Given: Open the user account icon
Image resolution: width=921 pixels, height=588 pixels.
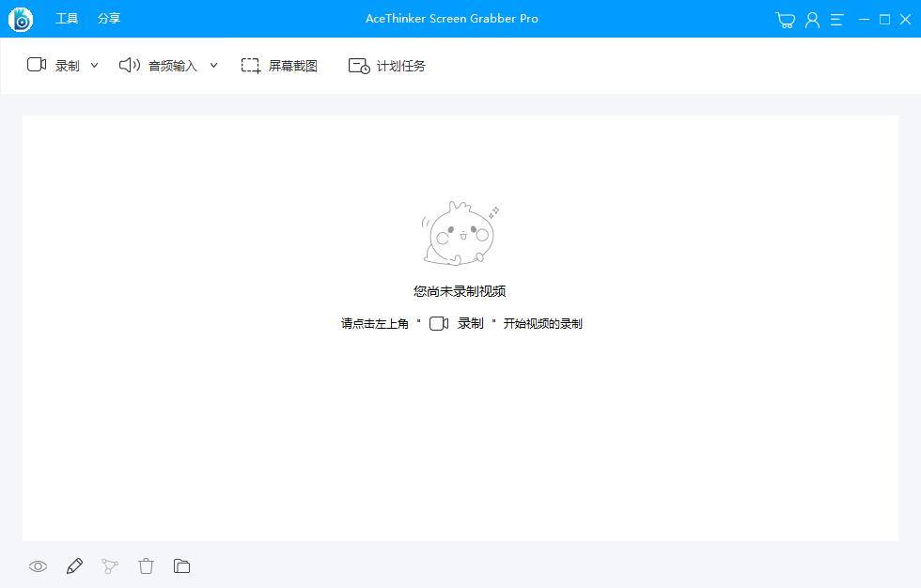Looking at the screenshot, I should [x=812, y=19].
